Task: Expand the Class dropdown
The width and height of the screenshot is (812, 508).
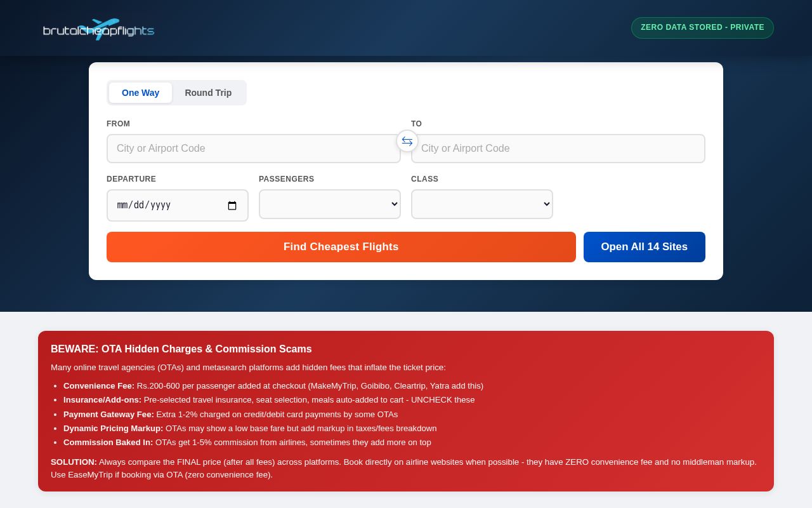Action: (482, 204)
